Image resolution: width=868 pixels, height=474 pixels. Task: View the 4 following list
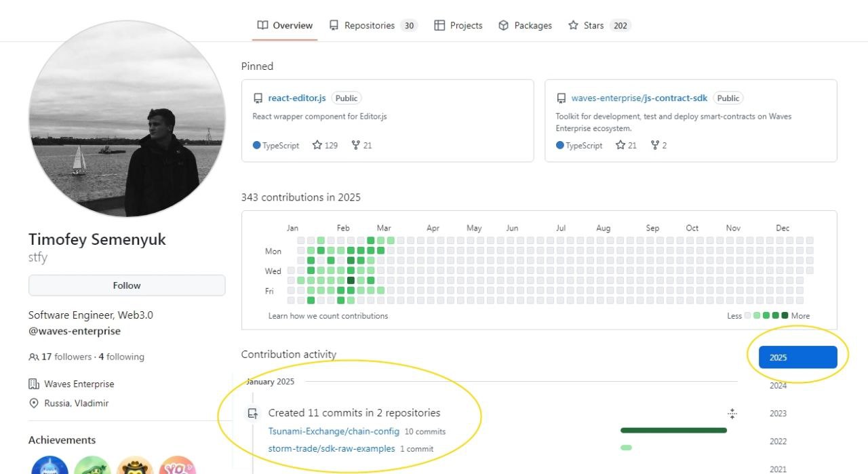click(121, 357)
